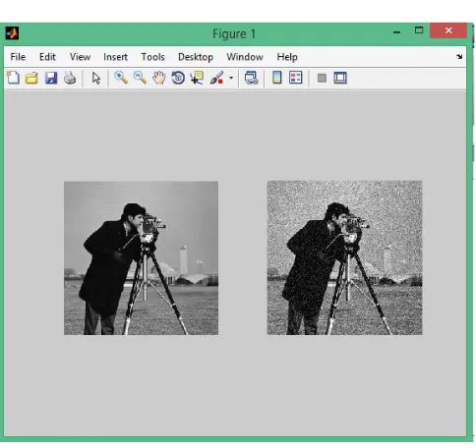Activate the Zoom Out magnifier tool
476x448 pixels.
[x=140, y=78]
